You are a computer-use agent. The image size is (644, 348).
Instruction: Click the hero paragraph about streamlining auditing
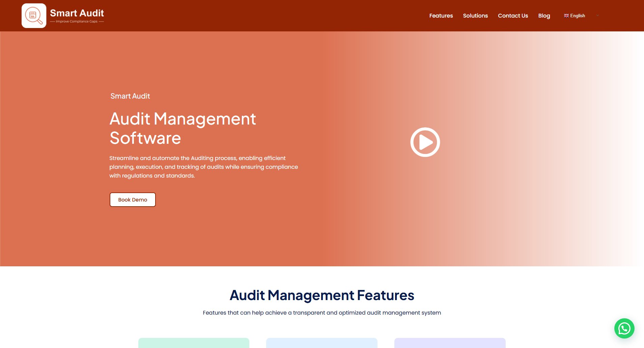(x=203, y=167)
